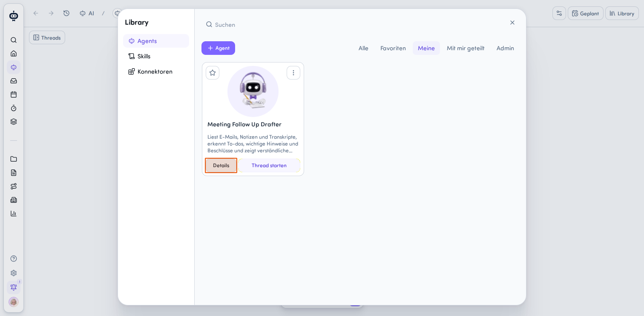Open Details of Meeting Follow Up Drafter

[x=221, y=165]
